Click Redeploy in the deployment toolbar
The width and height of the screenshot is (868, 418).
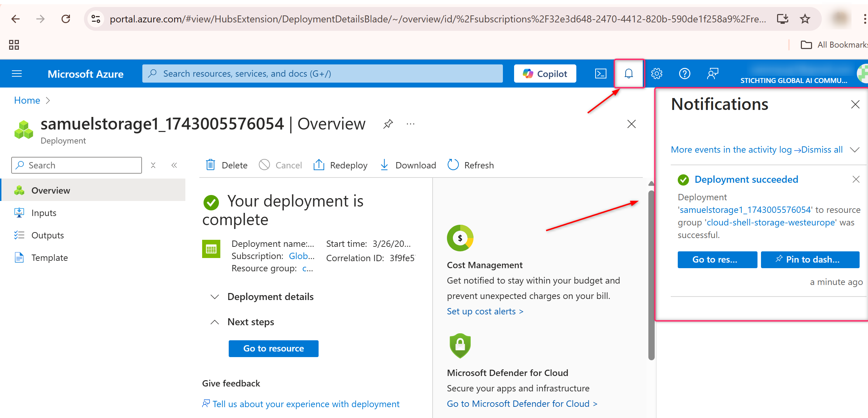340,165
